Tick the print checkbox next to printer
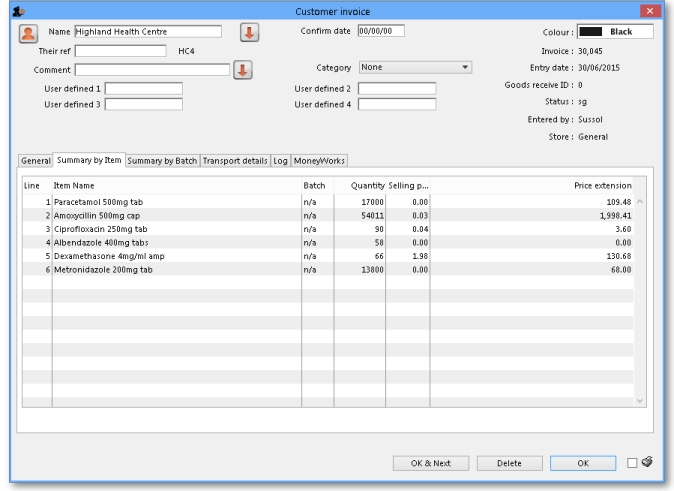 click(x=632, y=463)
